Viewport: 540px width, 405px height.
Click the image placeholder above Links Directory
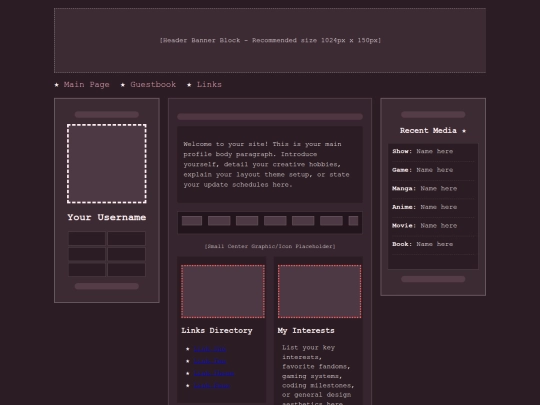223,291
